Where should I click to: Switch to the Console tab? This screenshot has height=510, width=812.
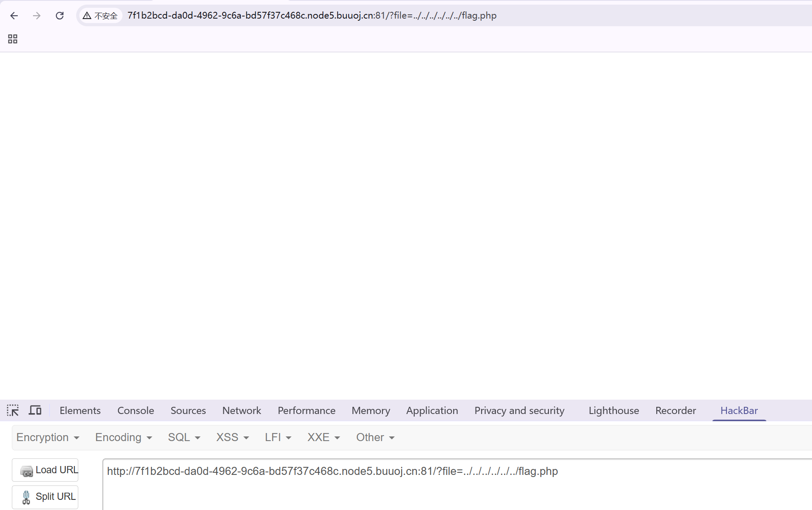click(x=135, y=410)
